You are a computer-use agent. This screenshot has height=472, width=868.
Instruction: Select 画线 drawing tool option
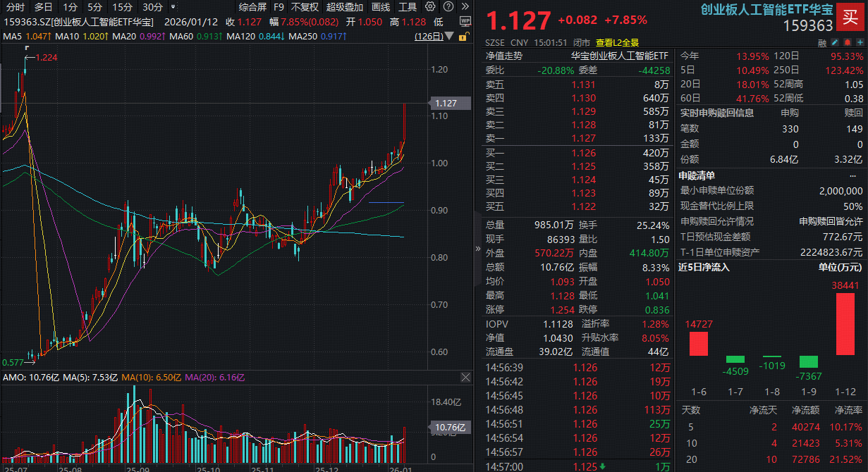[381, 7]
